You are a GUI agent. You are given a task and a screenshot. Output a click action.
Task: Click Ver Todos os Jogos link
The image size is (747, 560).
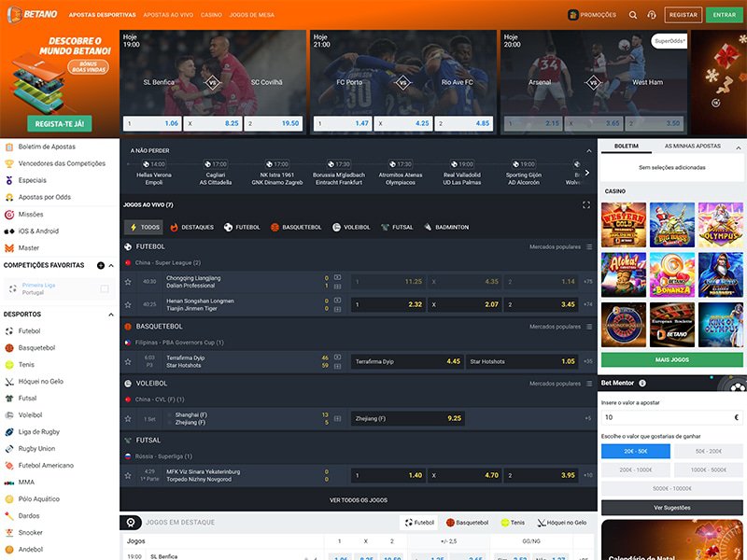359,500
